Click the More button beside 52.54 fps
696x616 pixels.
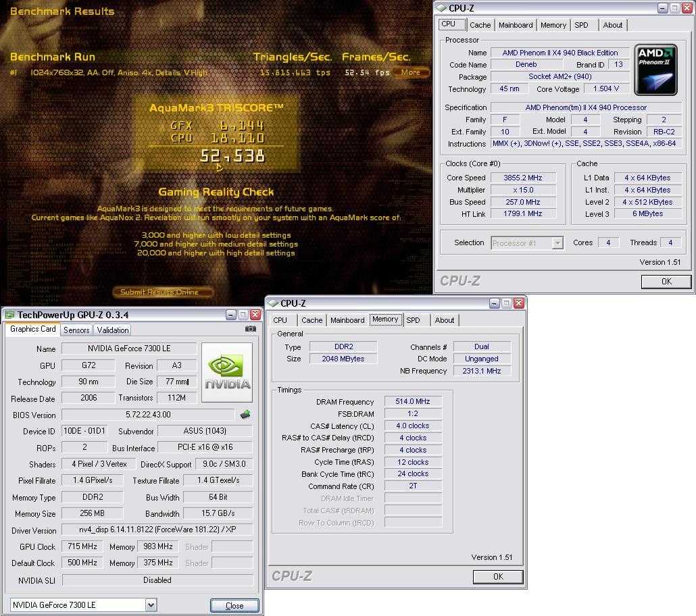click(411, 72)
